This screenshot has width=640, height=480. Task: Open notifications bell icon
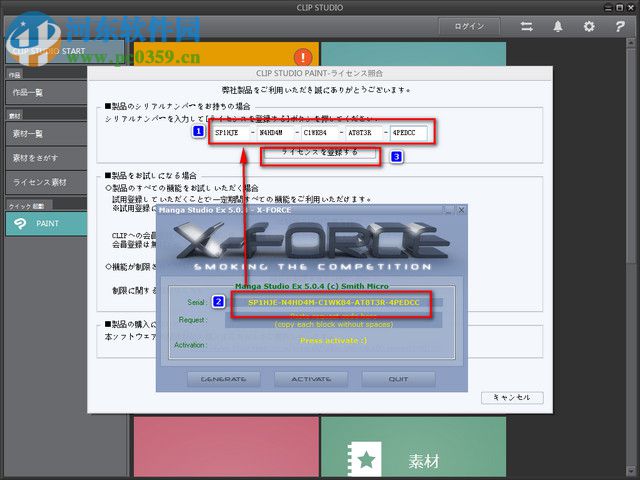tap(558, 27)
